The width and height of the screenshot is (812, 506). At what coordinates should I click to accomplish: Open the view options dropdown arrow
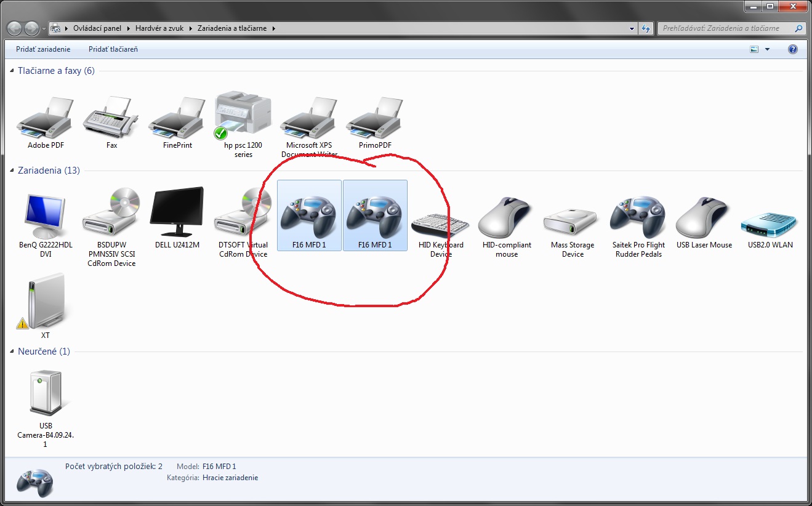[767, 49]
